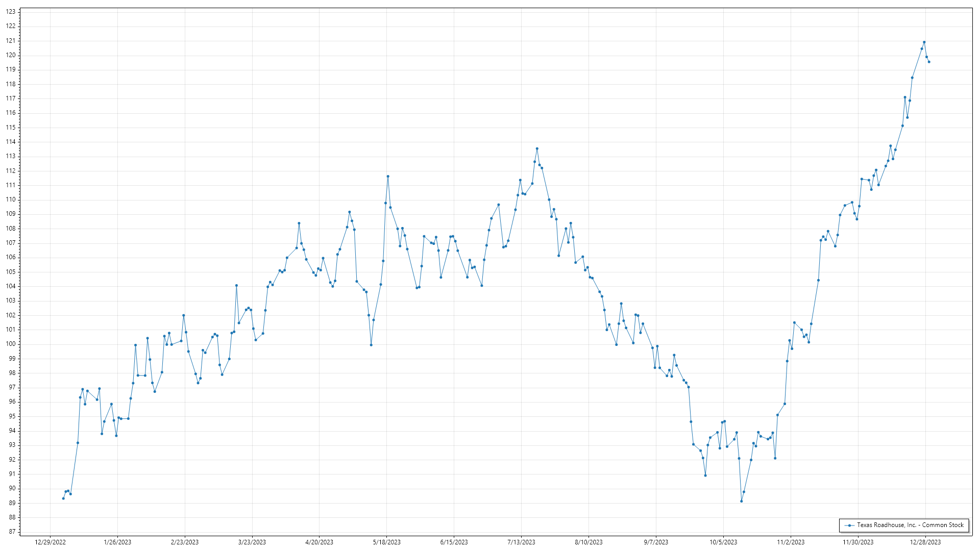Click the 12/29/2022 date axis label
Viewport: 980px width, 551px height.
50,542
